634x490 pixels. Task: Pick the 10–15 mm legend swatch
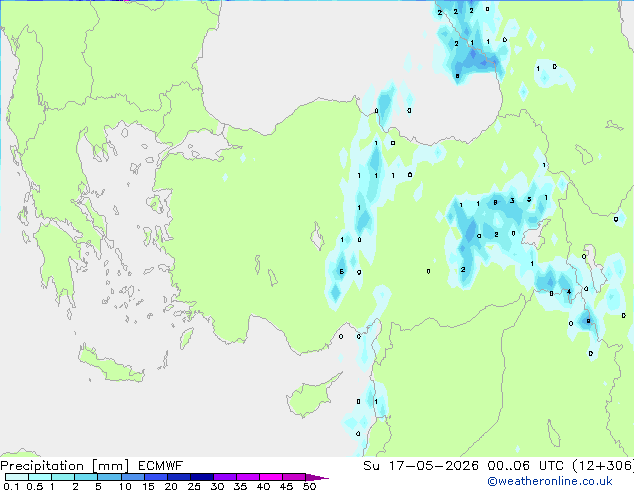pyautogui.click(x=132, y=477)
